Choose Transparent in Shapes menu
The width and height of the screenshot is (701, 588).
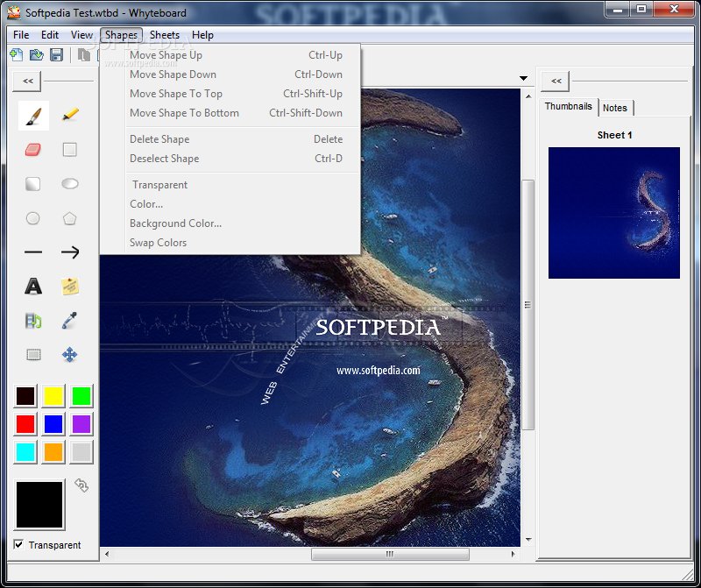(230, 185)
